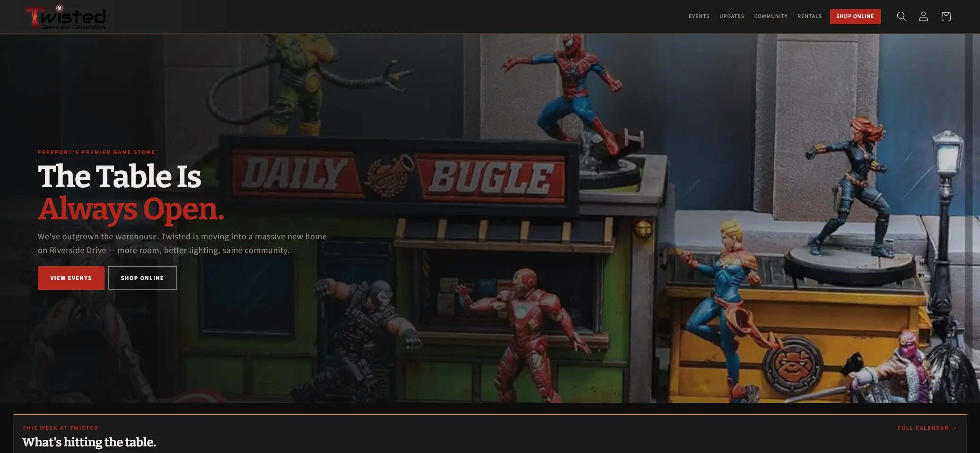The width and height of the screenshot is (980, 453).
Task: Open the Community menu item
Action: (770, 16)
